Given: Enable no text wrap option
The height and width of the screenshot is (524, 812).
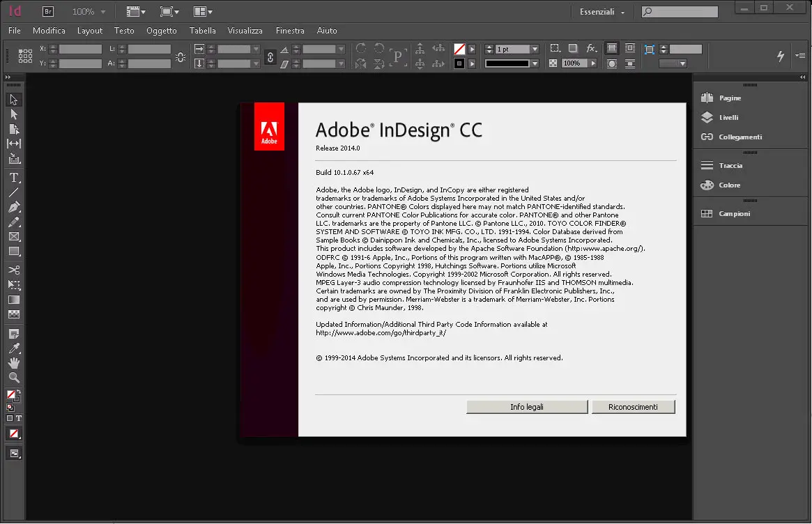Looking at the screenshot, I should click(x=611, y=48).
